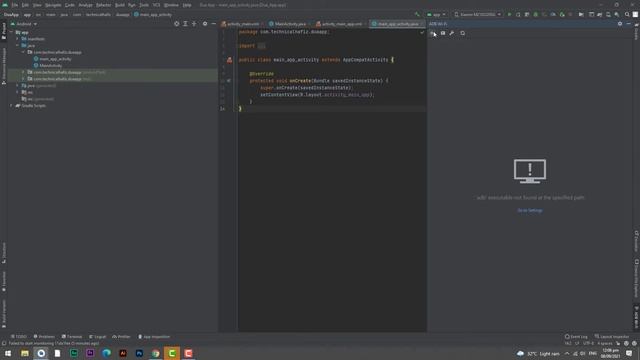
Task: Switch to MainActivity.java editor tab
Action: coord(290,24)
